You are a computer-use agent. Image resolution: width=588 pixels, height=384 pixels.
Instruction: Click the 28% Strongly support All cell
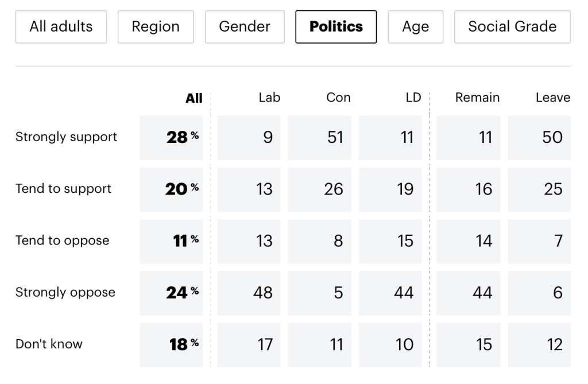coord(172,138)
